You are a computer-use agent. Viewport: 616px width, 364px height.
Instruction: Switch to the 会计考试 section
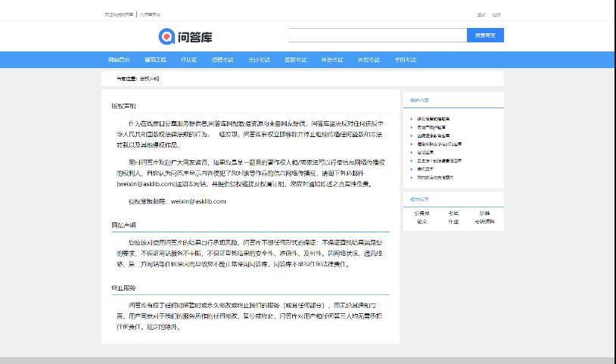tap(259, 60)
